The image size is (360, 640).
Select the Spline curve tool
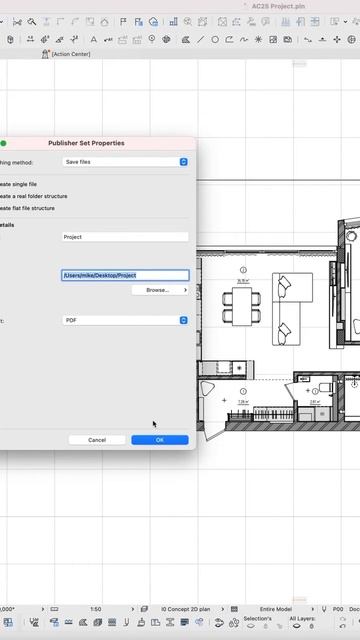(244, 40)
